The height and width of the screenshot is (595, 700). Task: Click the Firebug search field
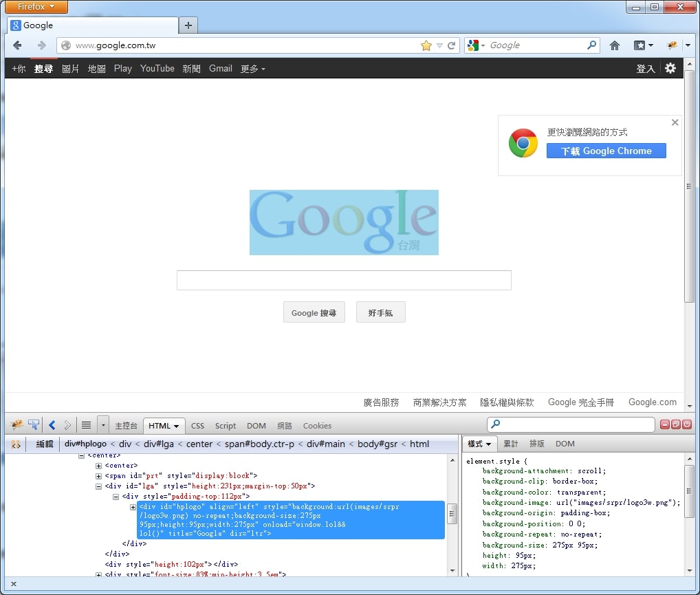pos(571,424)
